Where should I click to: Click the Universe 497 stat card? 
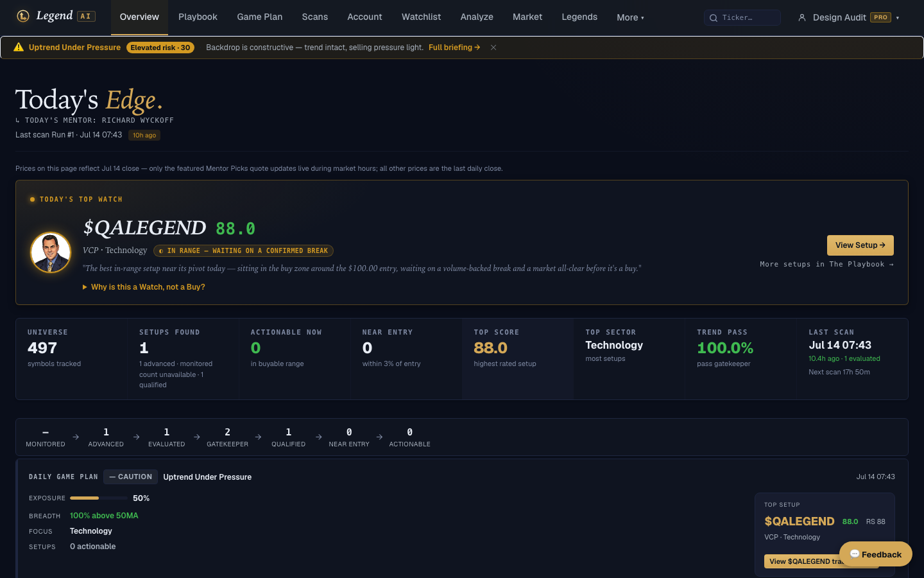point(71,359)
